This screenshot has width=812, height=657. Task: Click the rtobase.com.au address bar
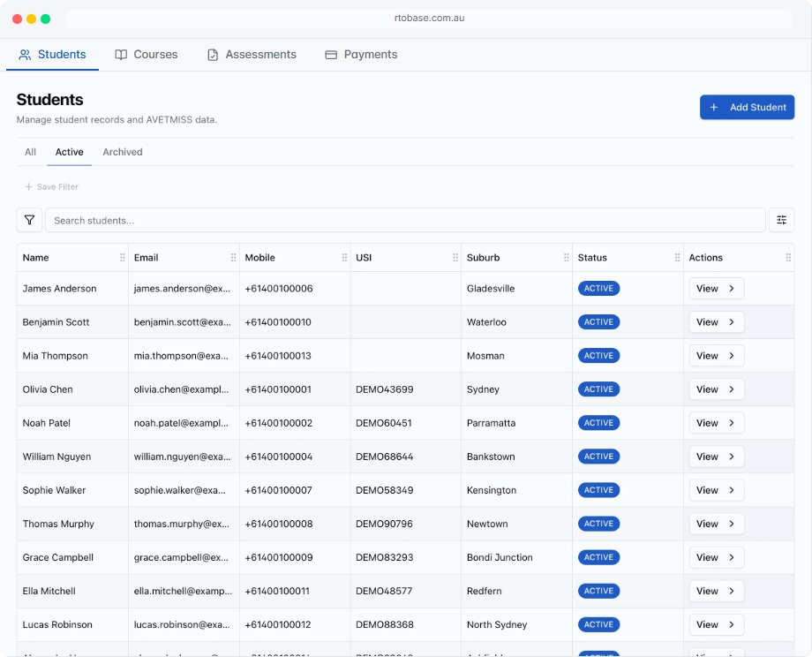pos(429,19)
